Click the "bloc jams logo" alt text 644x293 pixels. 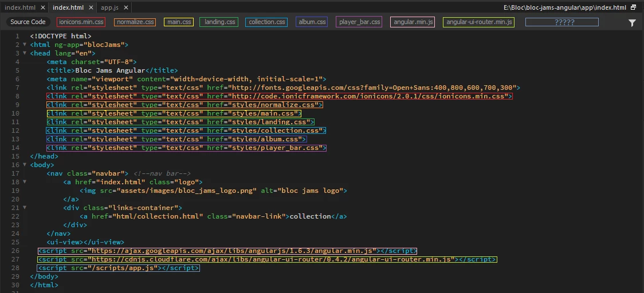[310, 191]
